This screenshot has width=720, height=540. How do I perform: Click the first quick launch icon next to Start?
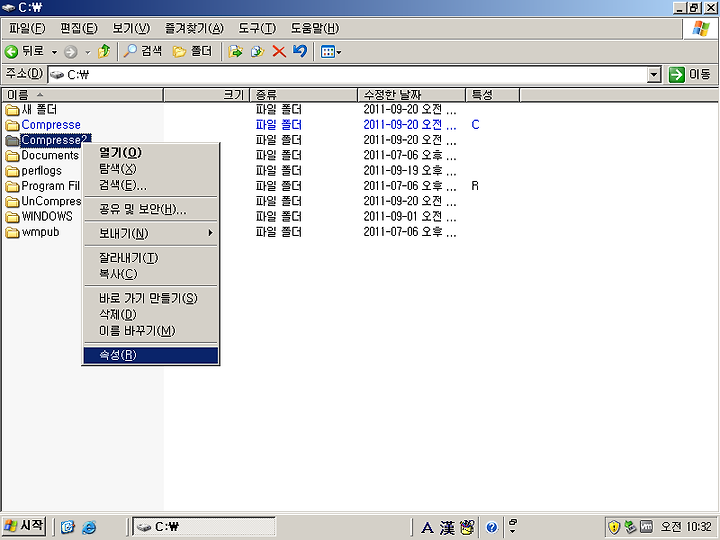pyautogui.click(x=68, y=527)
